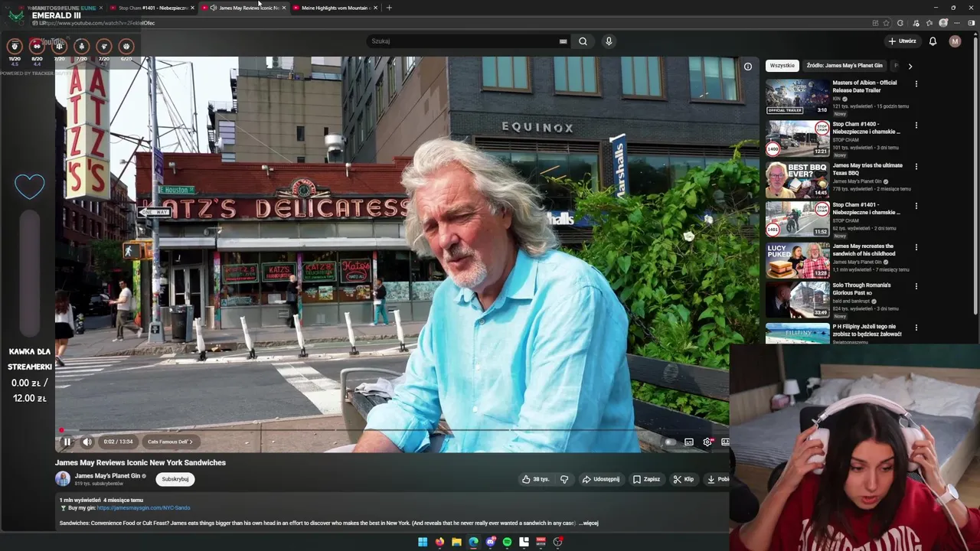Download video with the Pobierz button
The height and width of the screenshot is (551, 980).
pyautogui.click(x=718, y=479)
